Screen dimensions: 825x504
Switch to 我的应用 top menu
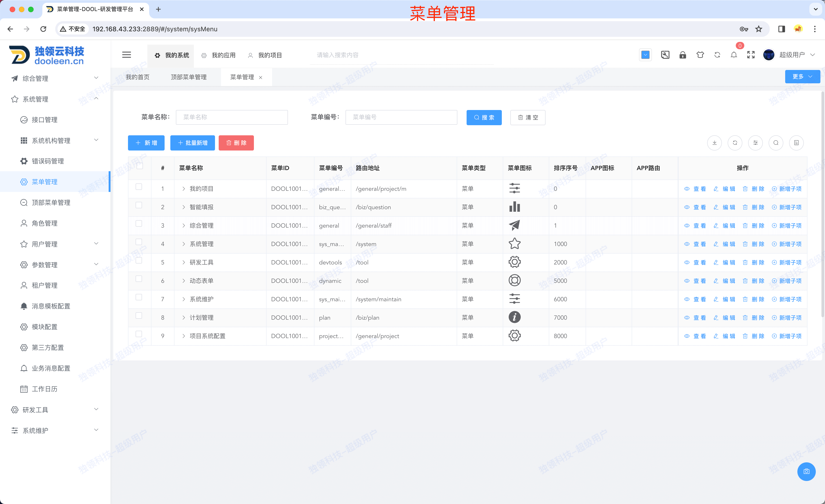[218, 55]
